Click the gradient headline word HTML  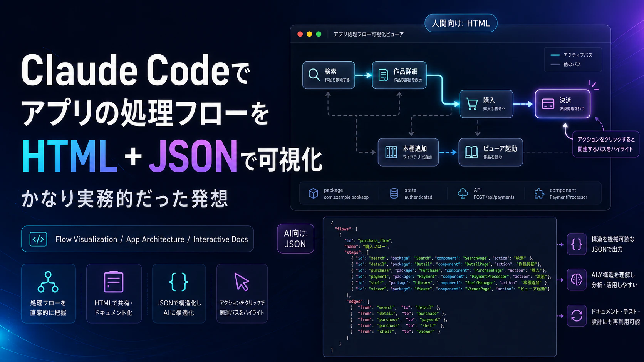tap(70, 157)
